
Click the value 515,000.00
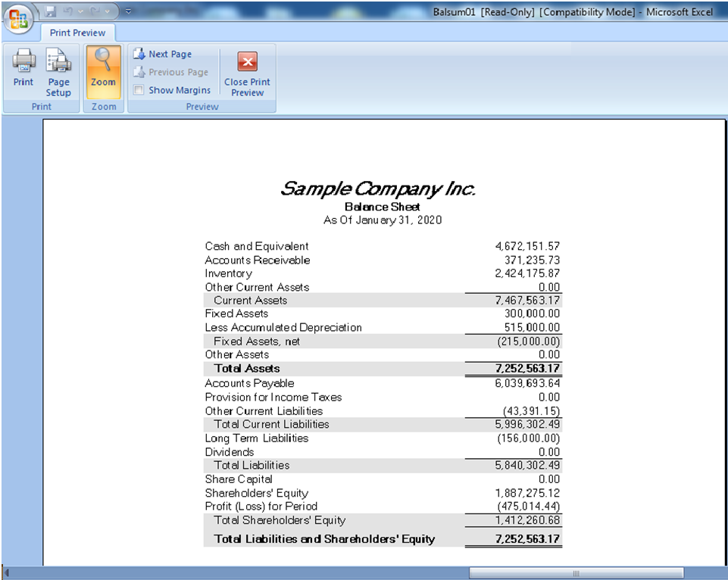tap(532, 328)
